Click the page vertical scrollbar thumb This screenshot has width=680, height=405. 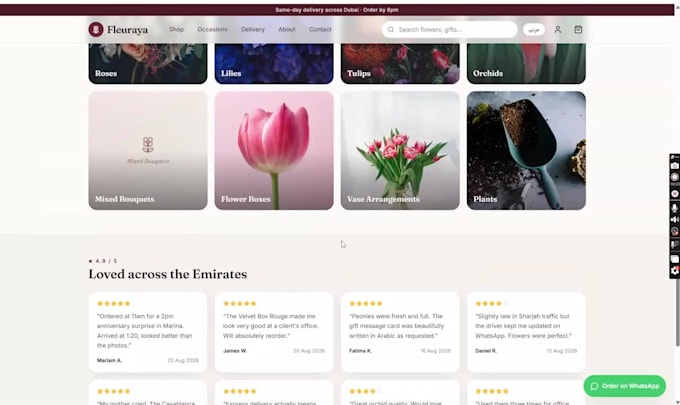tap(677, 310)
